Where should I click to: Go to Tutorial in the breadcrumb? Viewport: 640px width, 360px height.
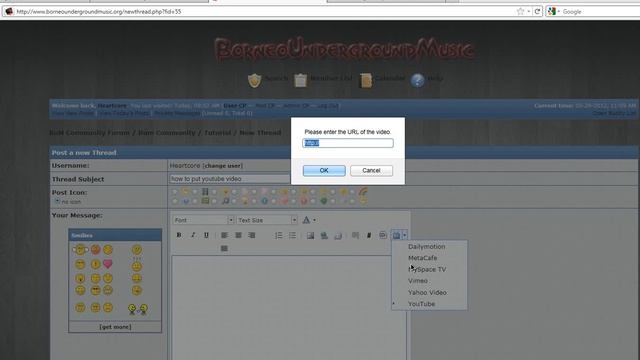click(219, 133)
